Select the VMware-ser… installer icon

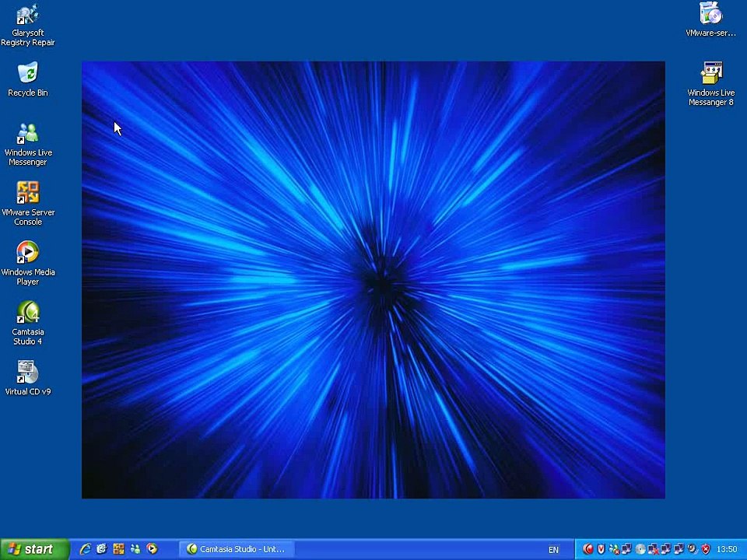click(710, 19)
